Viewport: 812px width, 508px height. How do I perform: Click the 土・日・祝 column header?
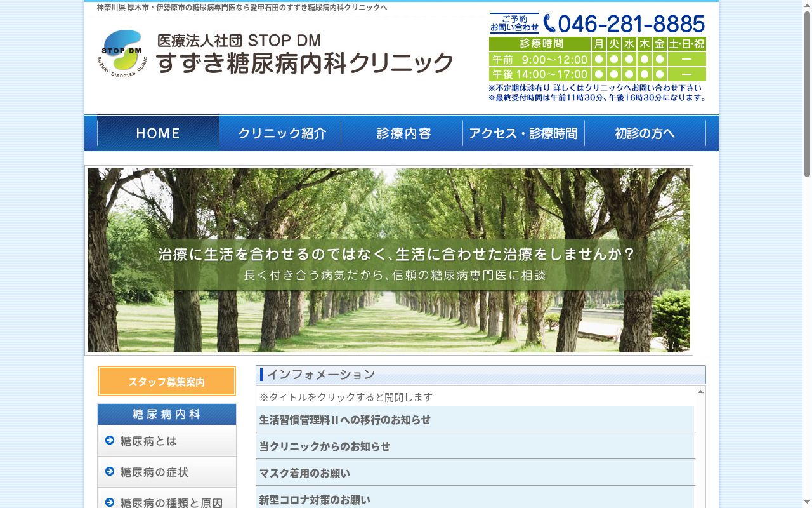click(686, 44)
